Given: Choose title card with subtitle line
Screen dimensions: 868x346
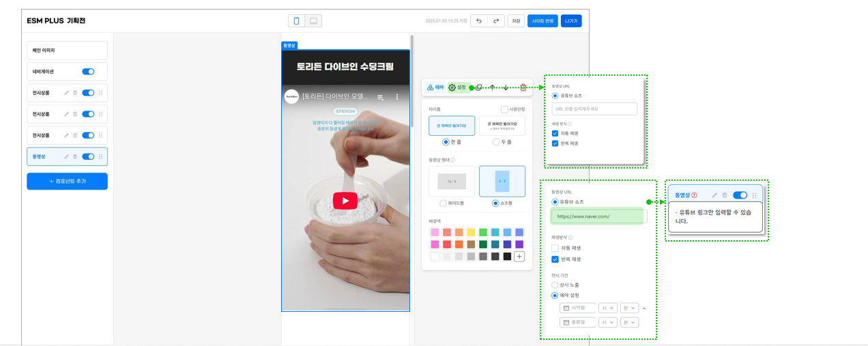Looking at the screenshot, I should pyautogui.click(x=502, y=126).
